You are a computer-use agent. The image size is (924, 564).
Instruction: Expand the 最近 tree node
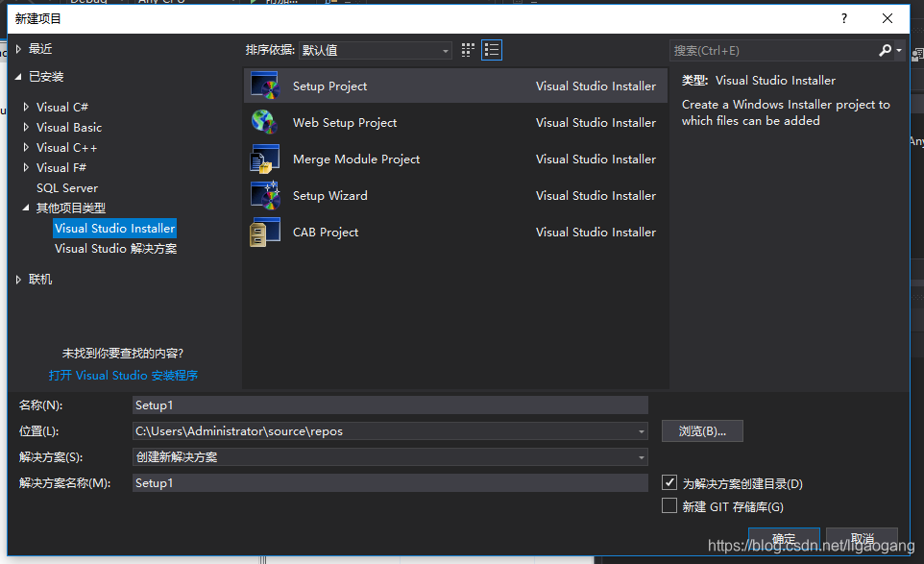pos(18,49)
